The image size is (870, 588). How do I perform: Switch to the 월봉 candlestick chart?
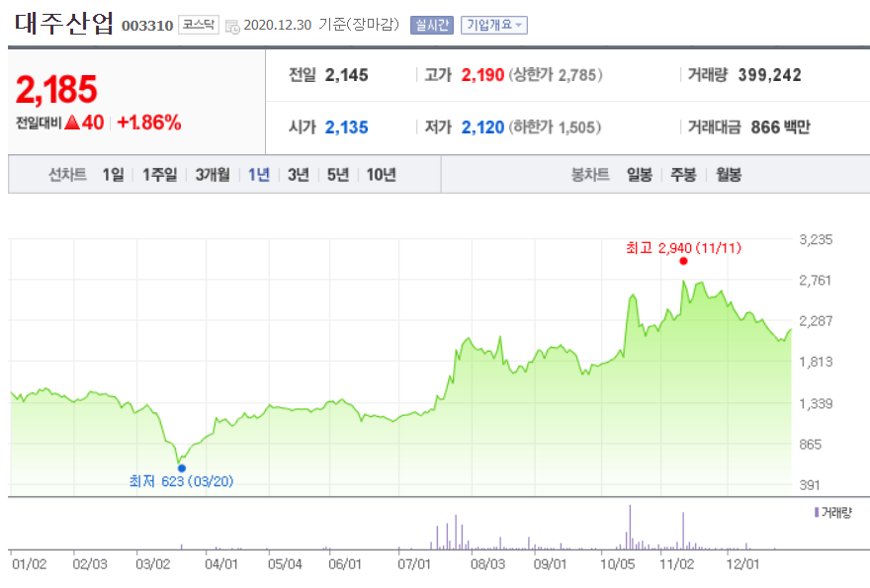click(x=729, y=175)
